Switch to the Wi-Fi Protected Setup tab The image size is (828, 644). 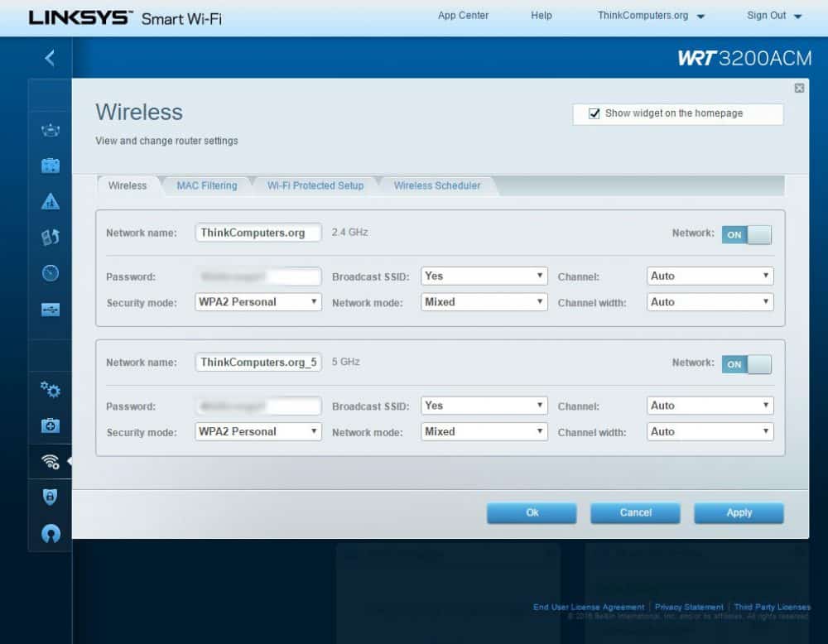(315, 185)
